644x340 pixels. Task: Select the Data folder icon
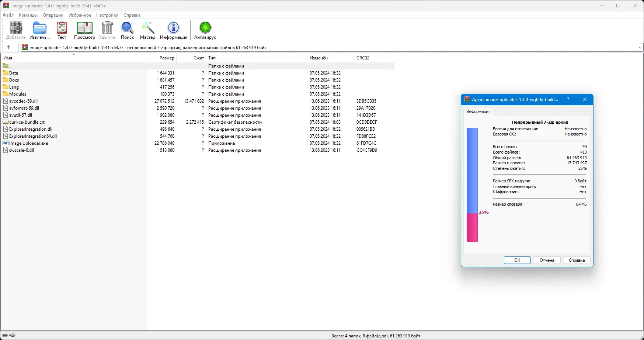click(6, 73)
